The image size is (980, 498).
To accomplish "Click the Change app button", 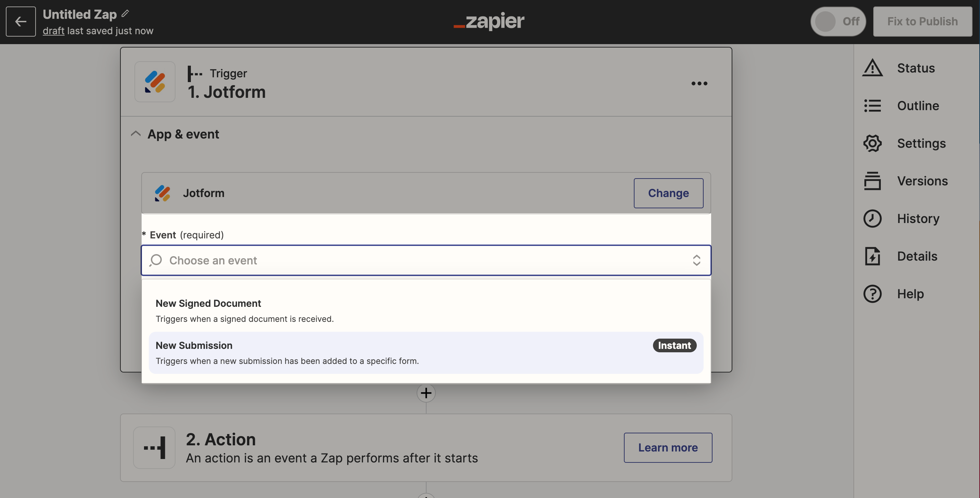I will pos(668,193).
